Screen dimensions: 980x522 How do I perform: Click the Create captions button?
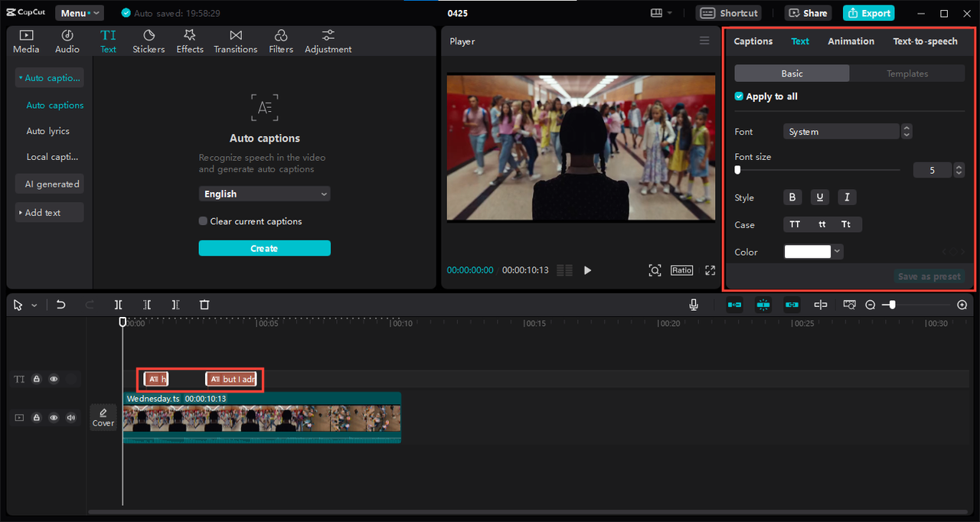[x=264, y=249]
